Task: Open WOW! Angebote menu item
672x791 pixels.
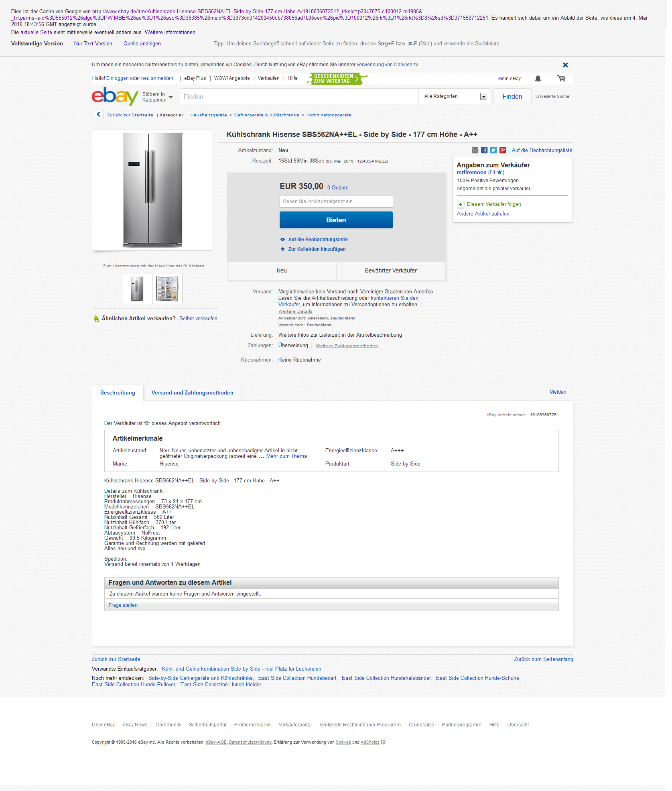Action: click(x=232, y=79)
